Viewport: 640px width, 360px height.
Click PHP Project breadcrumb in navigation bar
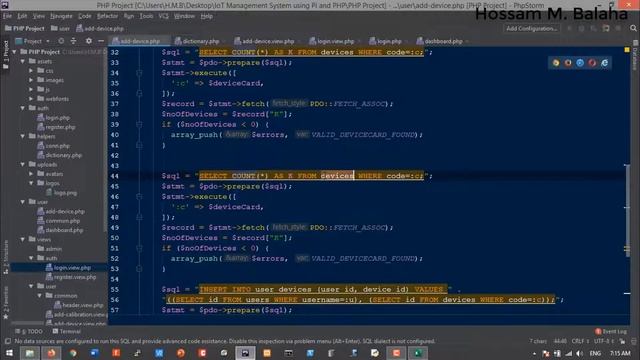24,29
